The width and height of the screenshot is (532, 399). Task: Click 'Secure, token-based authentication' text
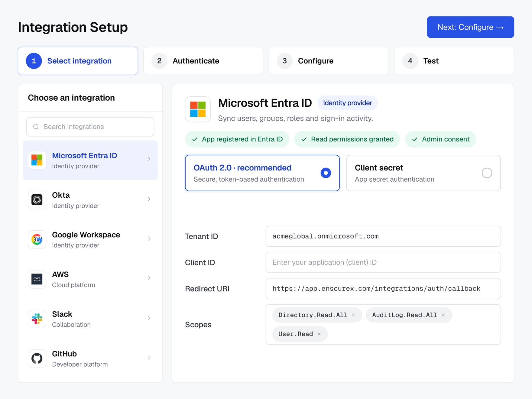tap(249, 179)
